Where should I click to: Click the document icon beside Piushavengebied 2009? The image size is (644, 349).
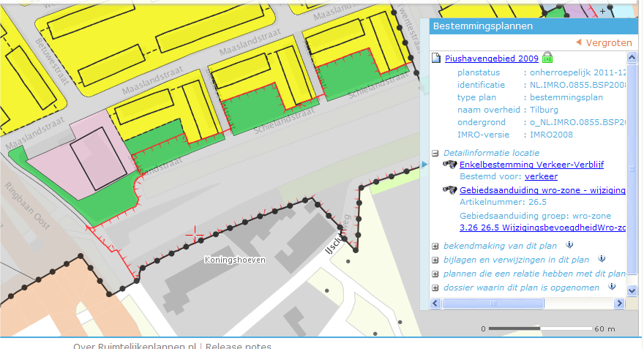click(435, 59)
